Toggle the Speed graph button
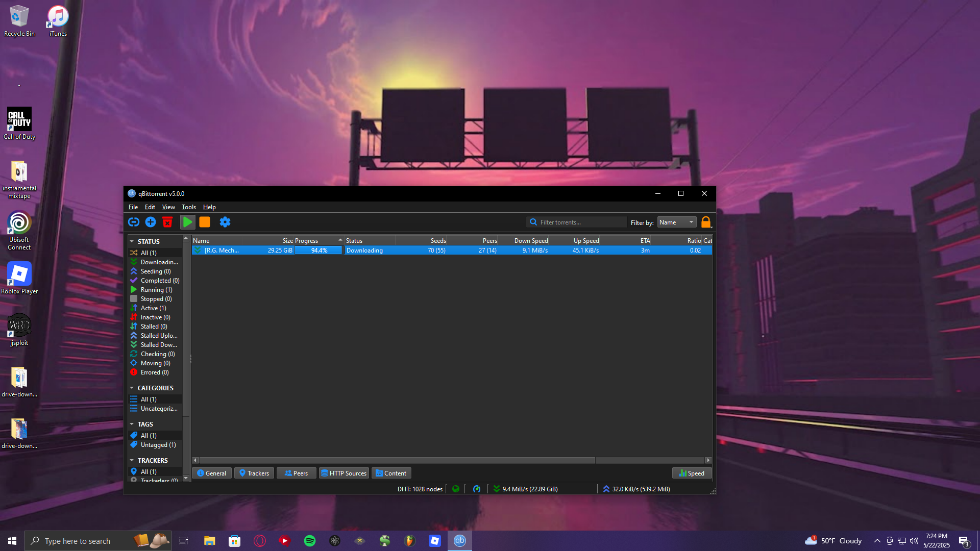980x551 pixels. [692, 473]
